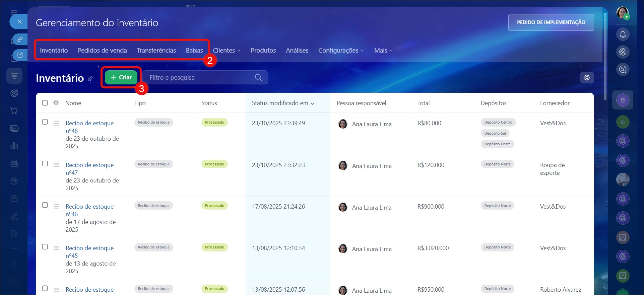Expand the Configurações dropdown menu
Screen dimensions: 644x295
pos(341,50)
